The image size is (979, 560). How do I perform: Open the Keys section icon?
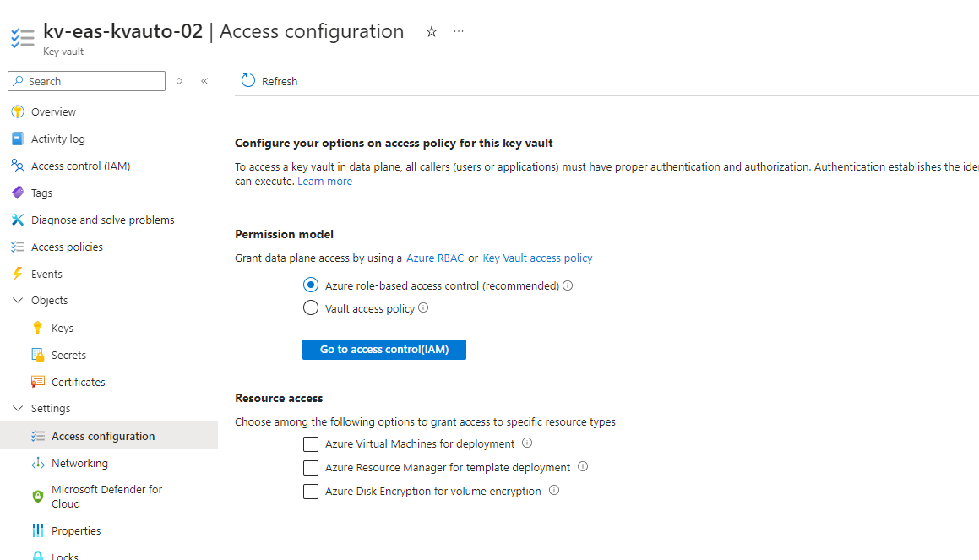click(x=38, y=328)
